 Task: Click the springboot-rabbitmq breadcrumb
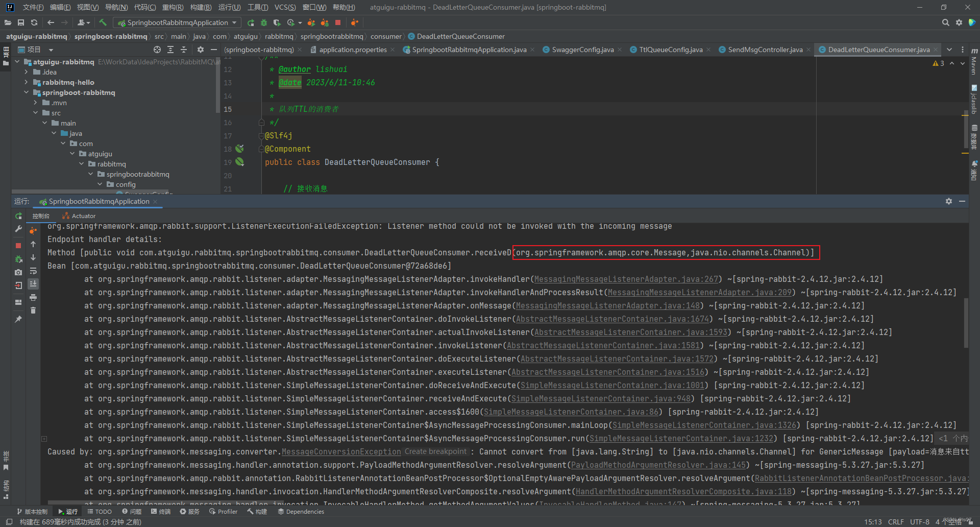[x=111, y=36]
